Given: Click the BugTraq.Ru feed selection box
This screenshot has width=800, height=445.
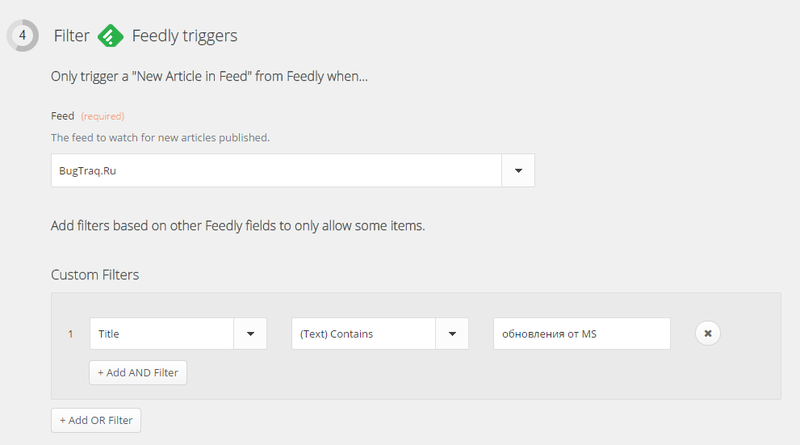Looking at the screenshot, I should click(276, 171).
